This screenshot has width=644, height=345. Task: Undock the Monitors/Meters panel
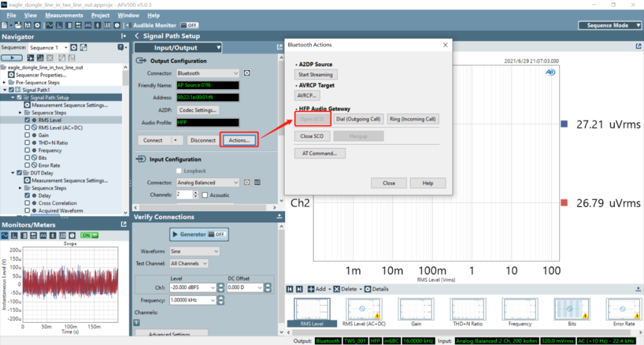click(123, 224)
